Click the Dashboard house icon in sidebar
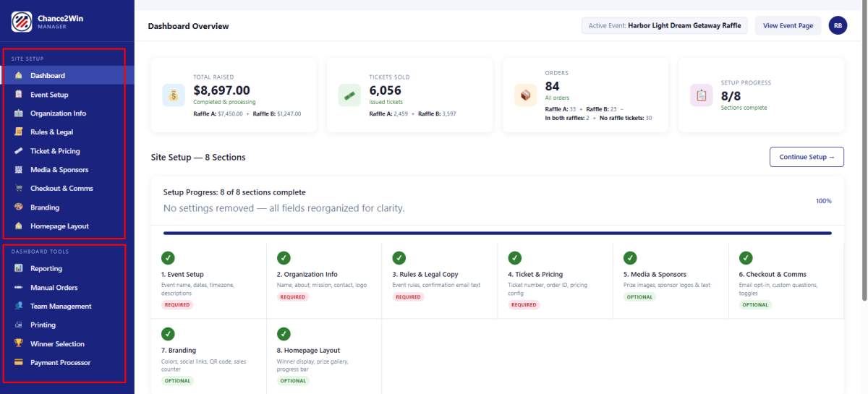 tap(18, 76)
